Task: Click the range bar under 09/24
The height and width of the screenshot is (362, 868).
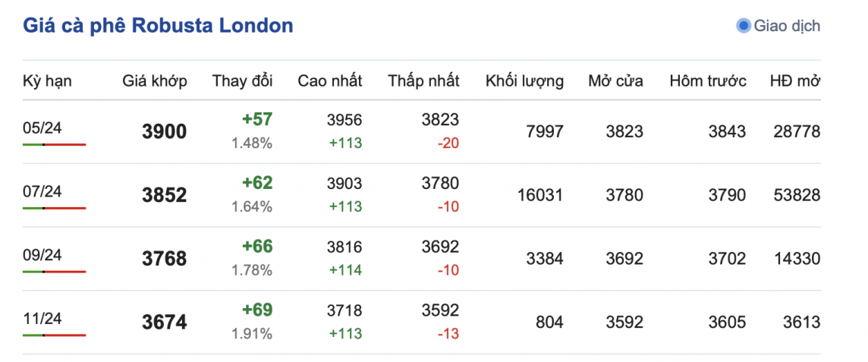Action: tap(54, 272)
